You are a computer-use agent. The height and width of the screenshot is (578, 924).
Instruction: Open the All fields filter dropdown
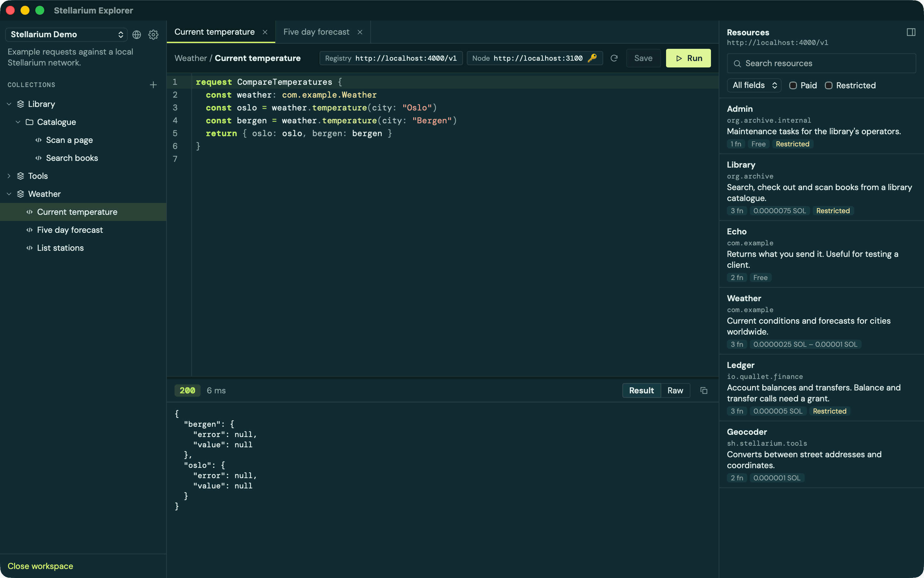coord(754,85)
